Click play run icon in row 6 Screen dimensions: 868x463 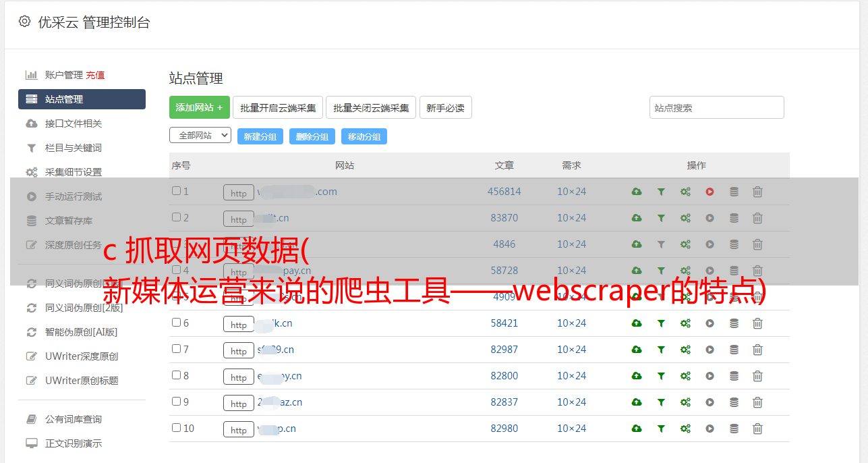(710, 323)
